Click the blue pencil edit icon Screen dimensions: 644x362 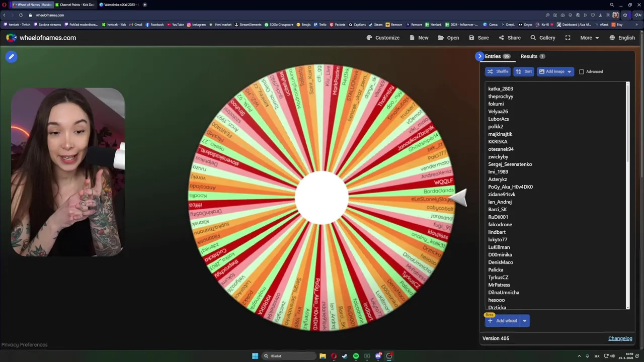(11, 57)
